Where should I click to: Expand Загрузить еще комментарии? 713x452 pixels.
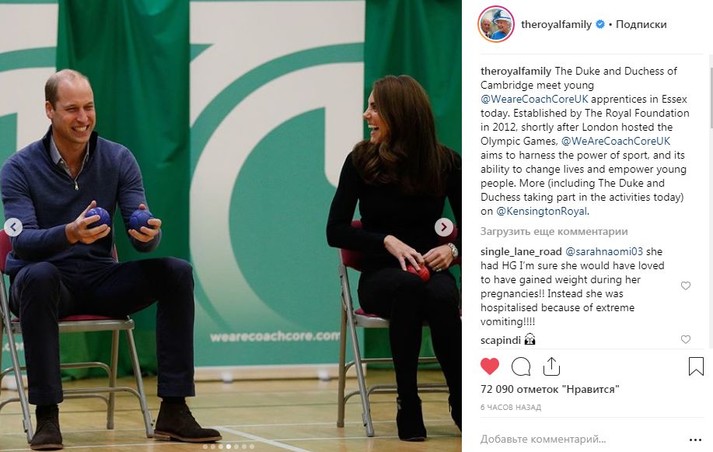(x=554, y=231)
